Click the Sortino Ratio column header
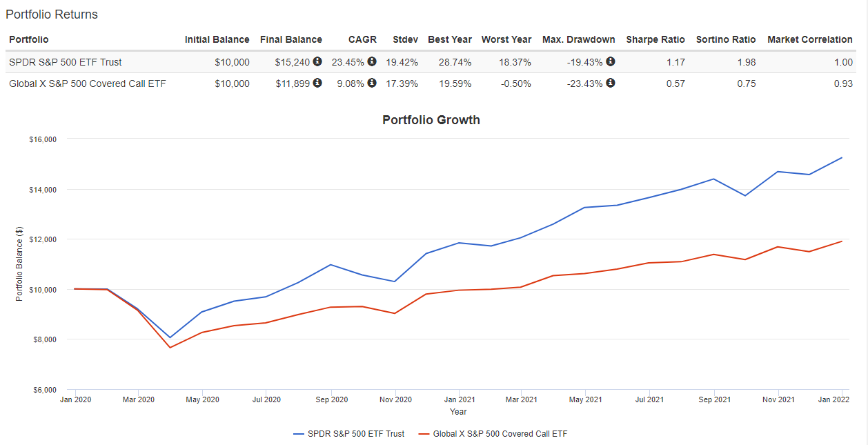Viewport: 868px width, 445px height. click(x=726, y=39)
